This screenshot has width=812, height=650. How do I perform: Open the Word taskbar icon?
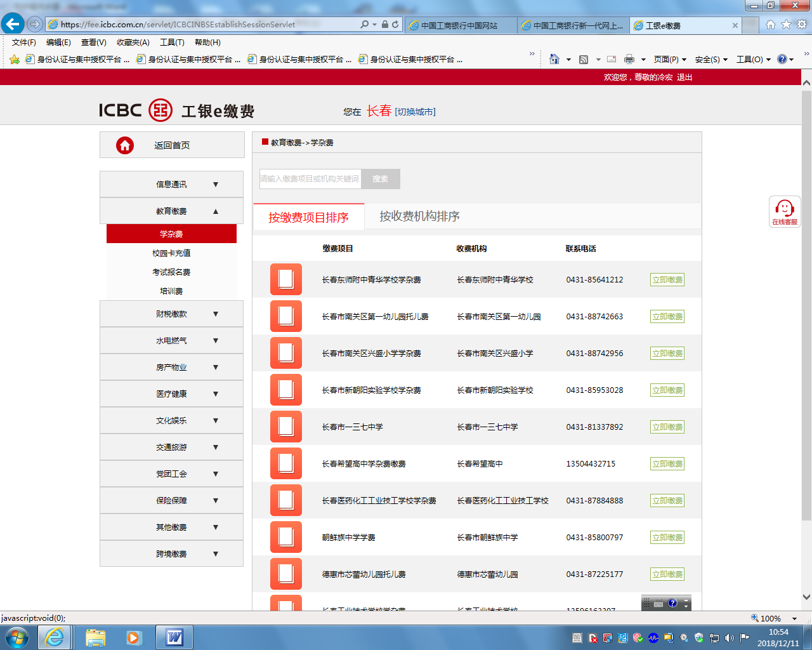(174, 637)
